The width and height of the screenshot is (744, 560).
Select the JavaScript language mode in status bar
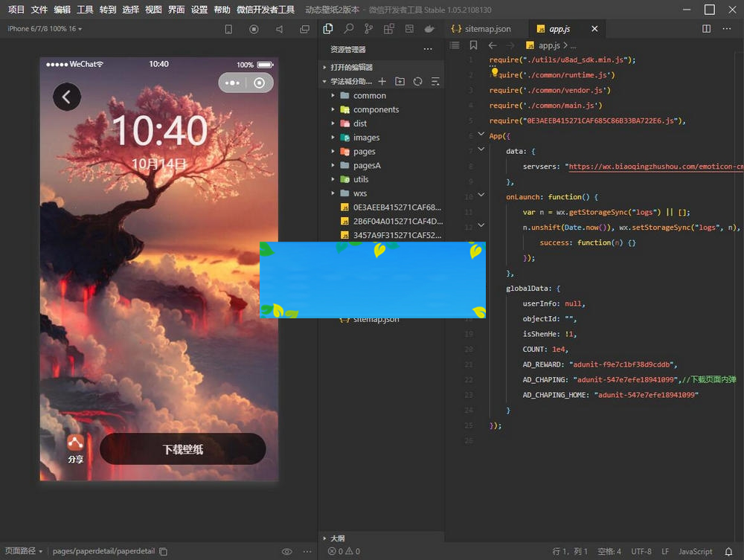coord(695,551)
